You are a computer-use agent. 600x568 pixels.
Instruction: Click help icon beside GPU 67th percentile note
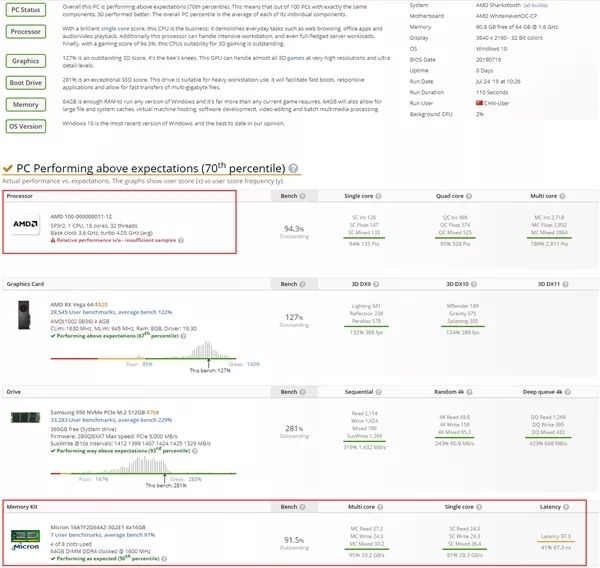[184, 336]
